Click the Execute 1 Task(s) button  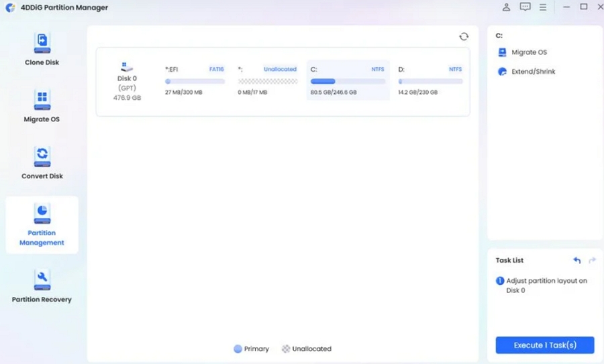(x=545, y=345)
